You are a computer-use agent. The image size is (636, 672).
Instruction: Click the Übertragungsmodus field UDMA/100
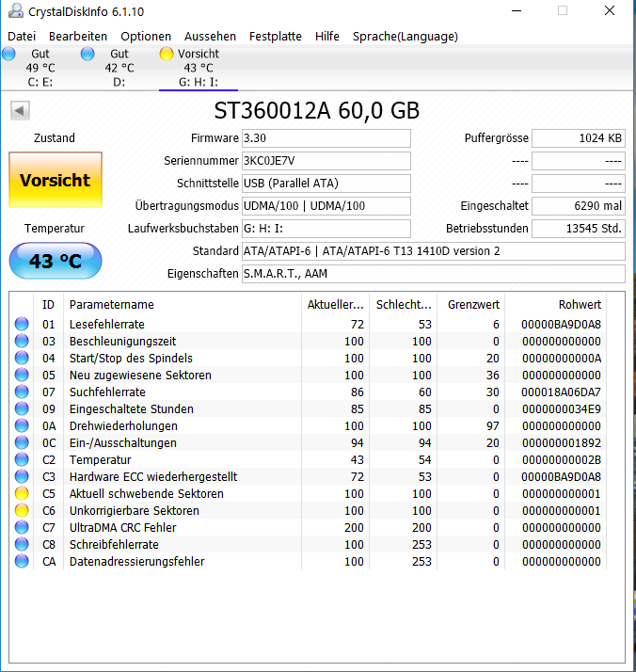point(326,206)
